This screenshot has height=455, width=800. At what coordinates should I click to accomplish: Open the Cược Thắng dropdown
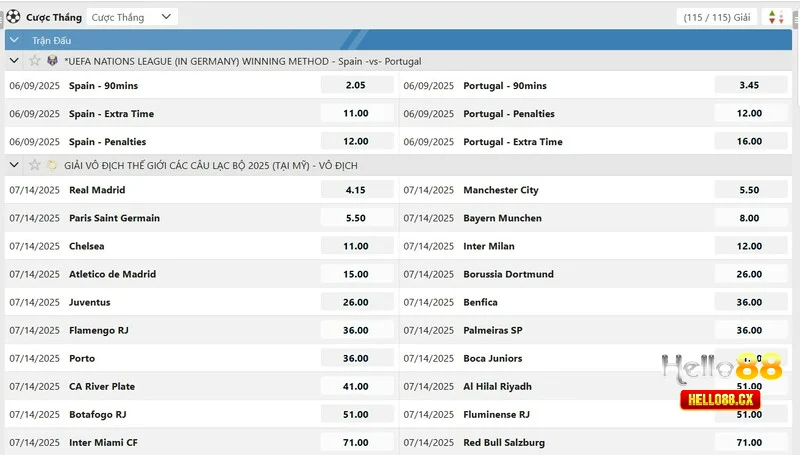132,17
